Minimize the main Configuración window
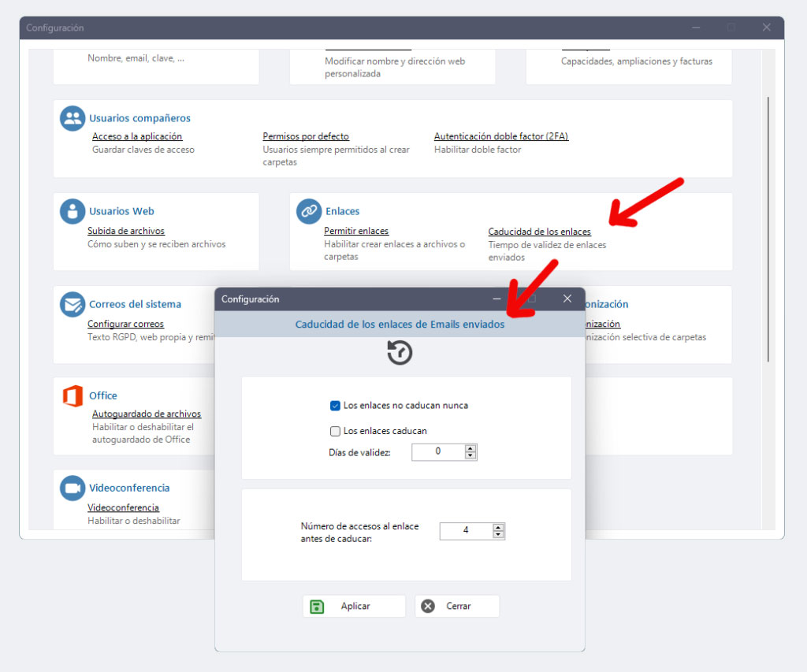 pyautogui.click(x=696, y=28)
